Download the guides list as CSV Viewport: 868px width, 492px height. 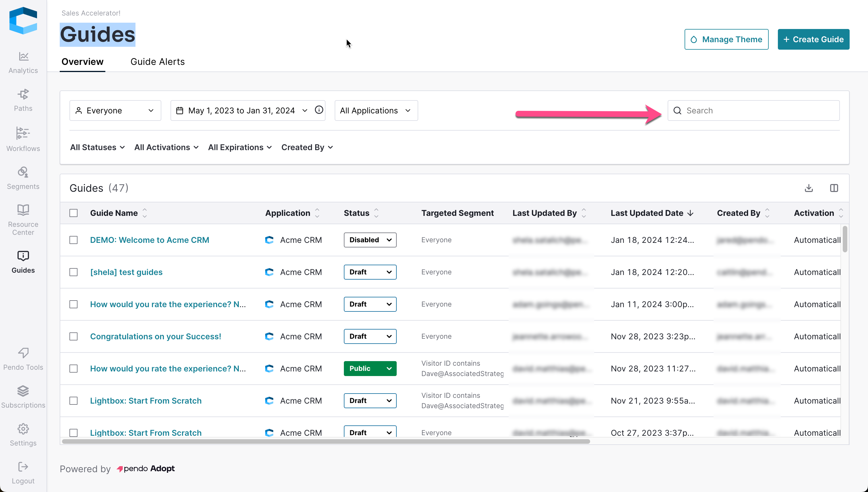tap(809, 188)
